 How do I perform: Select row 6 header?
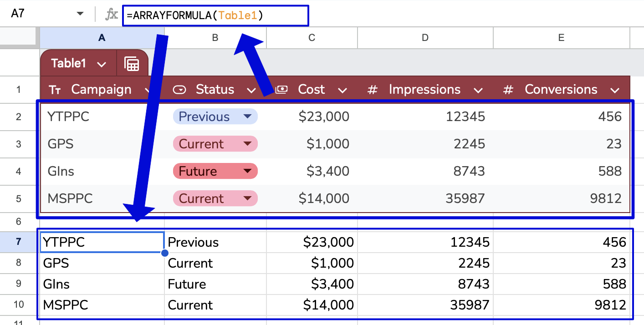(18, 221)
